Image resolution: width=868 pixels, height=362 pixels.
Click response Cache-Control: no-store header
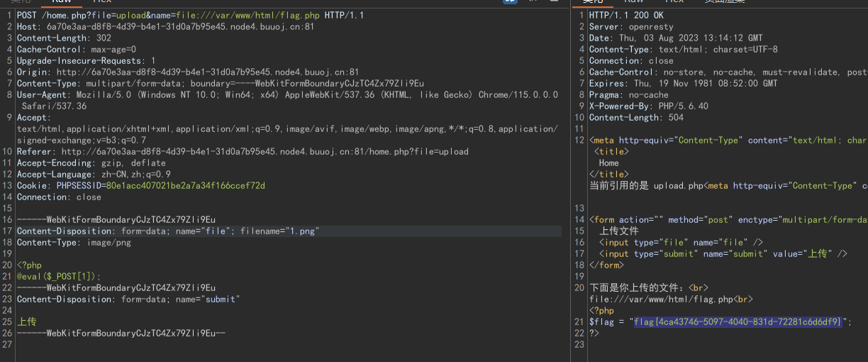[728, 72]
